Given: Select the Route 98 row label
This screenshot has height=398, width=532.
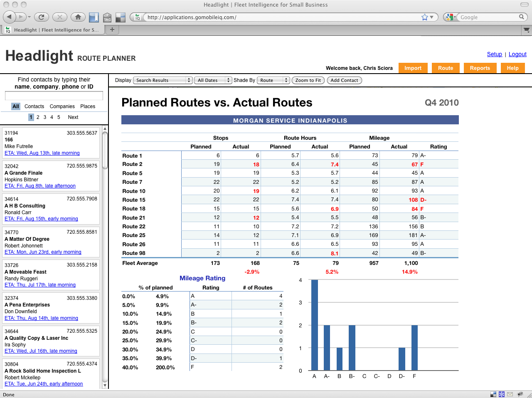Looking at the screenshot, I should (x=134, y=253).
